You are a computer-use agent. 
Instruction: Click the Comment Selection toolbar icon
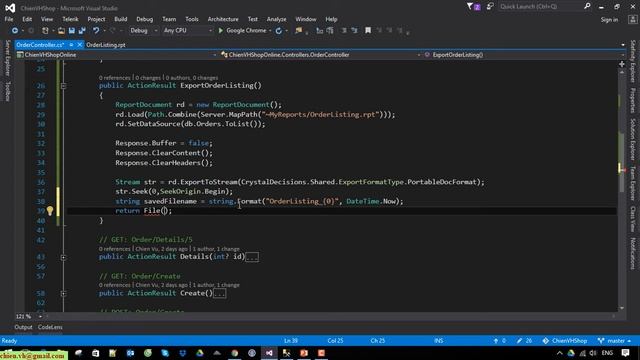pyautogui.click(x=344, y=31)
